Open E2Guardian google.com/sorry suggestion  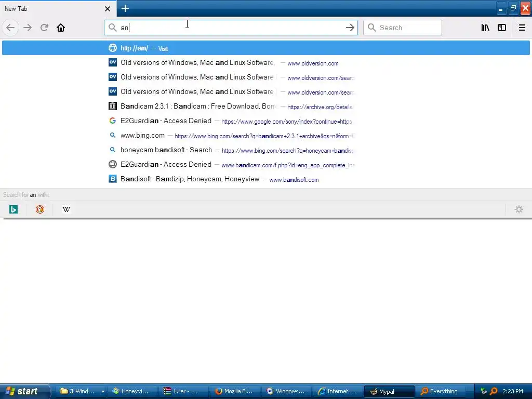coord(265,121)
